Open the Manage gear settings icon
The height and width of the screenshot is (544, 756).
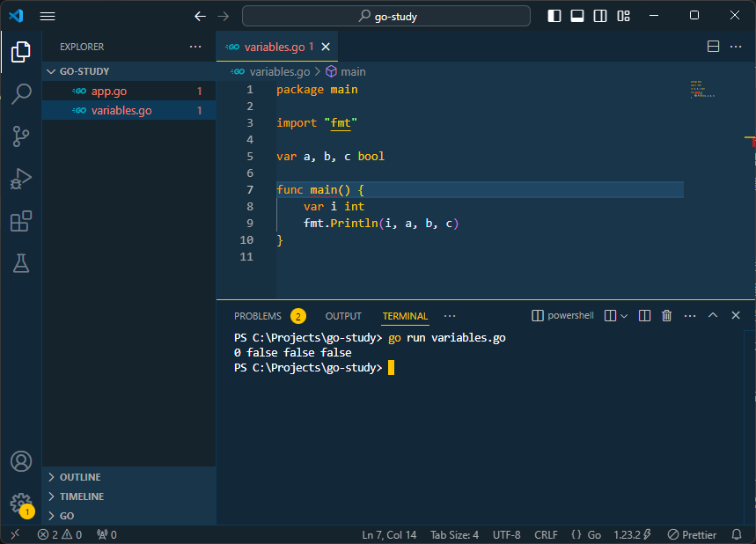20,503
